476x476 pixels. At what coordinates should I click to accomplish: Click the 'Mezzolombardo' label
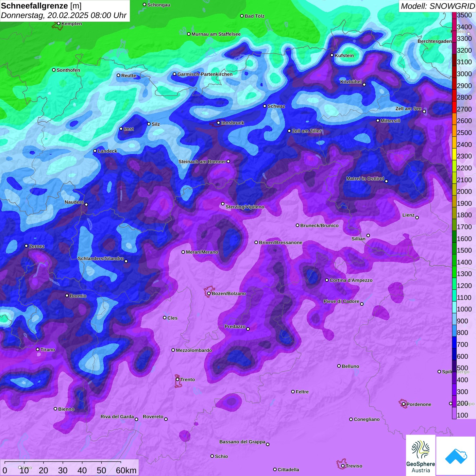pos(194,350)
